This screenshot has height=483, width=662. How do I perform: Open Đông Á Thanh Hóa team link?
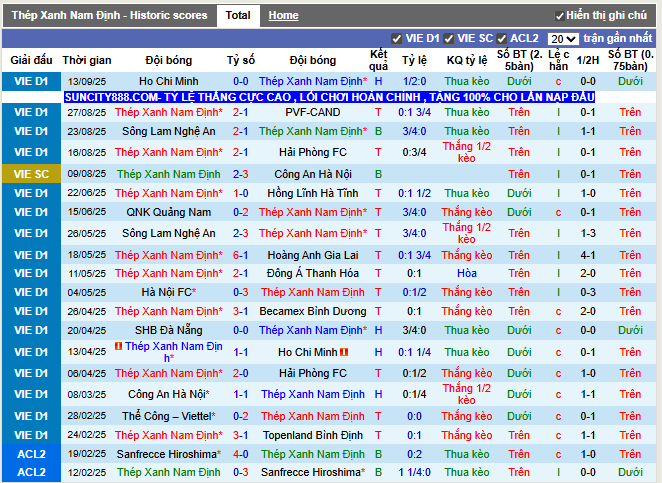click(x=312, y=273)
